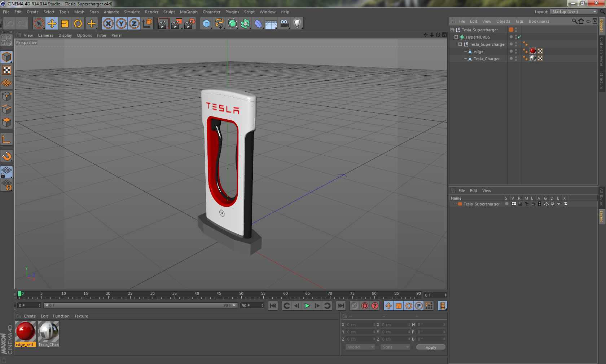The image size is (606, 364).
Task: Select the Tesla_Charger material thumbnail
Action: click(x=49, y=334)
